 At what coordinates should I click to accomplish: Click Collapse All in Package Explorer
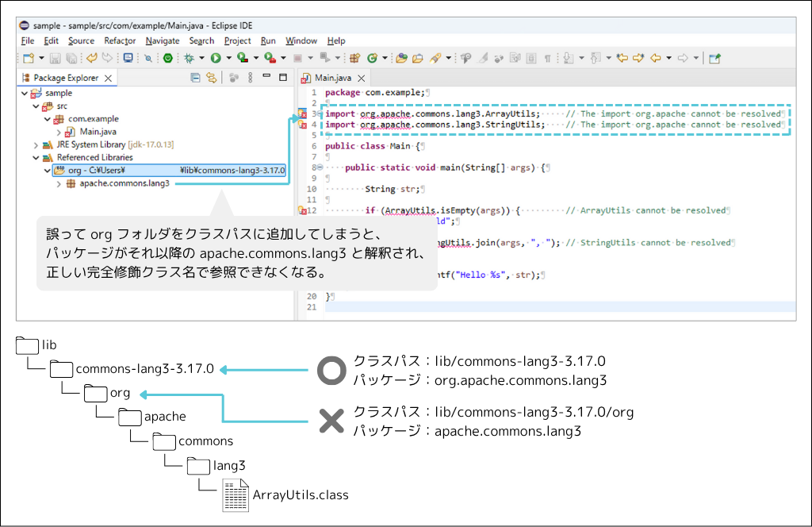195,78
